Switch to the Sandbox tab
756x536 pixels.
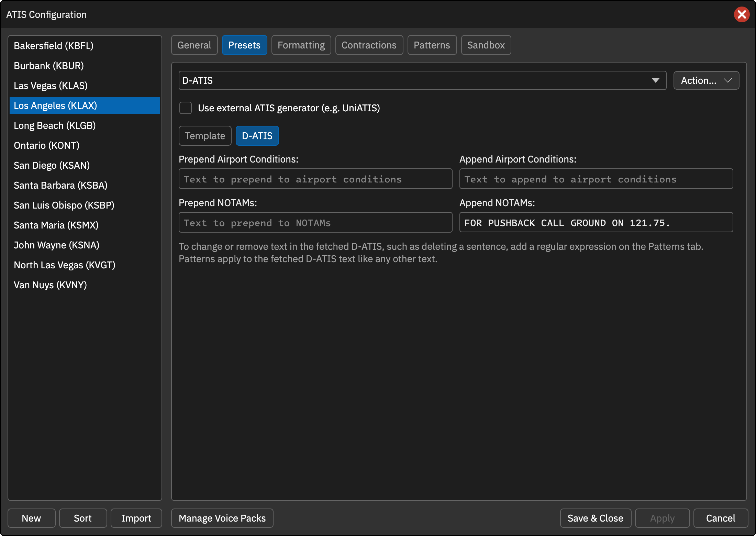tap(486, 45)
